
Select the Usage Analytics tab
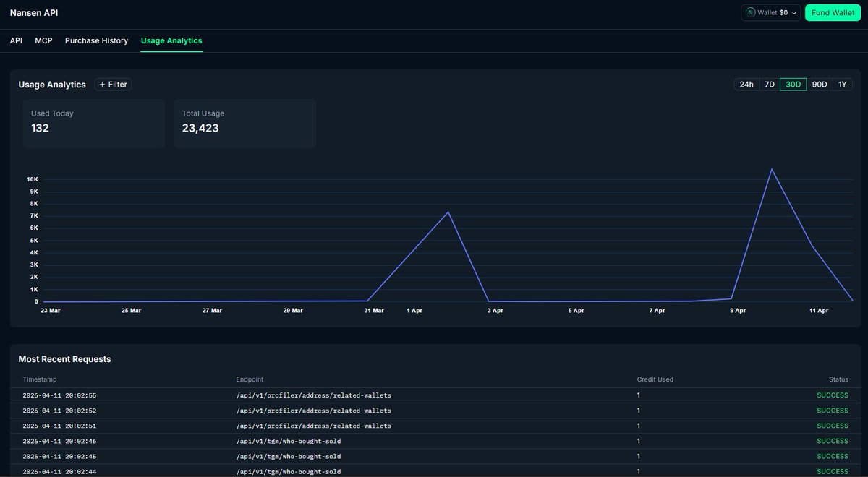coord(171,40)
